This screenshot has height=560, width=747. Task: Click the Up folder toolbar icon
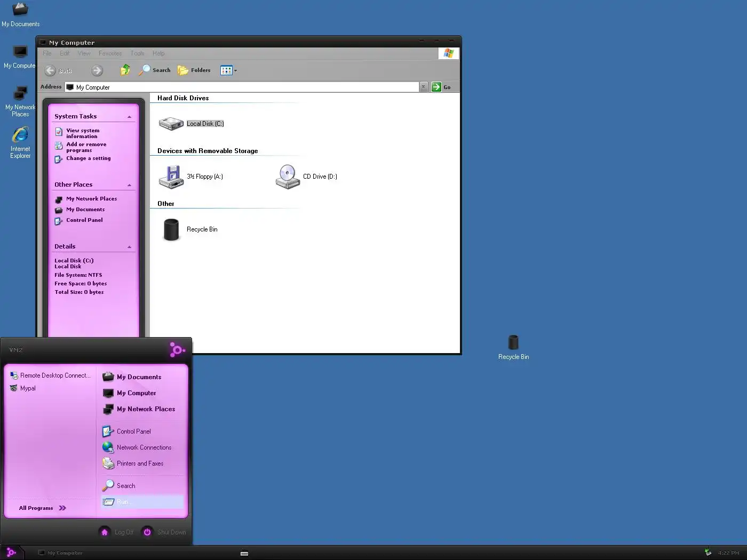tap(125, 70)
